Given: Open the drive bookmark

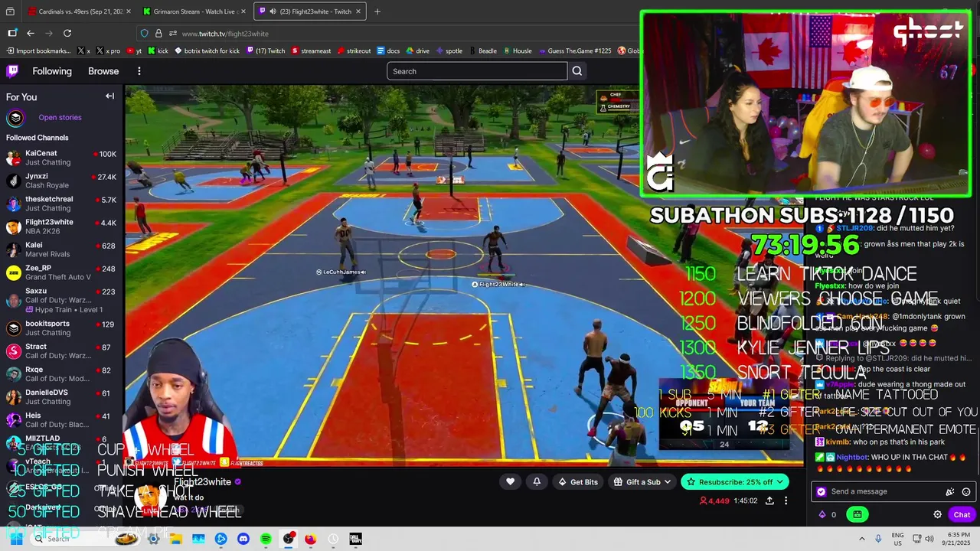Looking at the screenshot, I should 417,51.
